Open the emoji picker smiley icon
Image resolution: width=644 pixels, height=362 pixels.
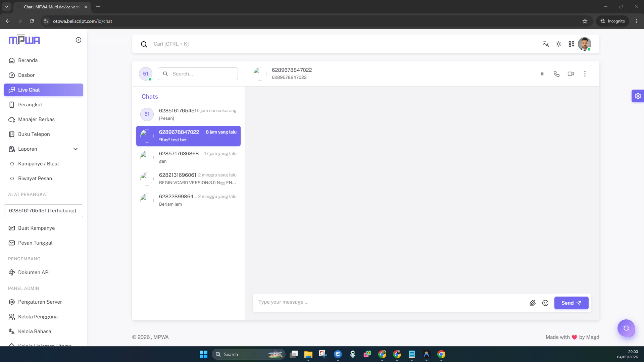tap(545, 303)
